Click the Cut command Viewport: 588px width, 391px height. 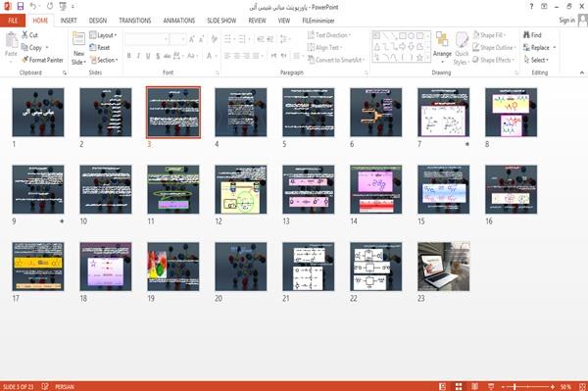(x=30, y=35)
